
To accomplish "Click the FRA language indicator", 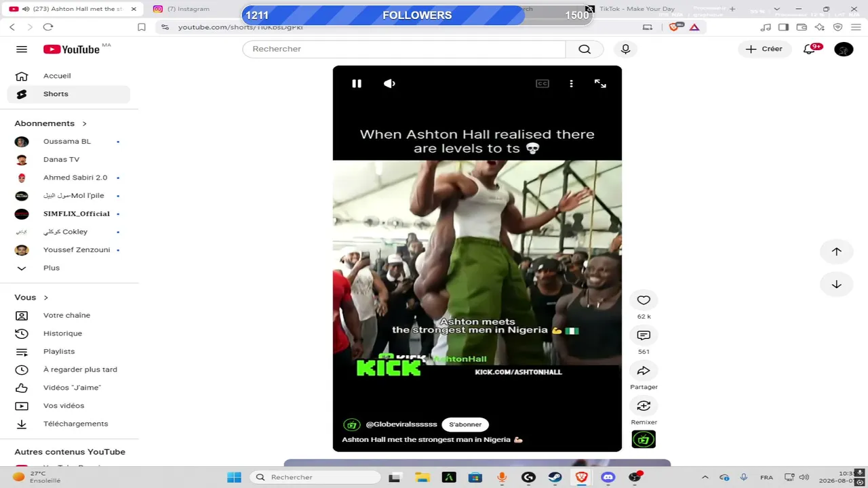I will pyautogui.click(x=766, y=477).
